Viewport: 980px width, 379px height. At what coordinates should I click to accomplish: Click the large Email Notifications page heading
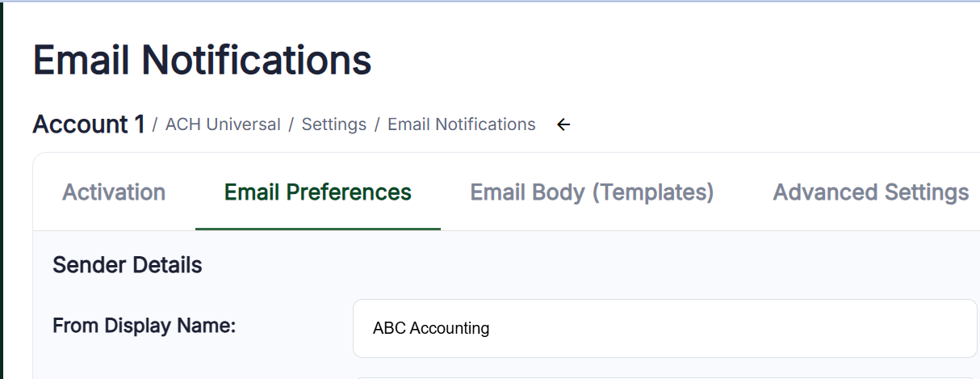203,60
